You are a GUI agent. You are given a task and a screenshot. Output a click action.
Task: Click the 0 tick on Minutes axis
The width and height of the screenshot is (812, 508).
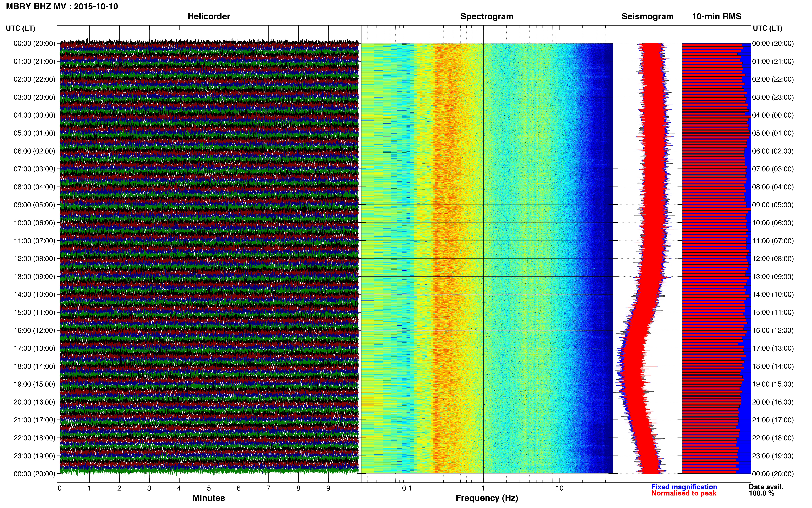coord(59,488)
